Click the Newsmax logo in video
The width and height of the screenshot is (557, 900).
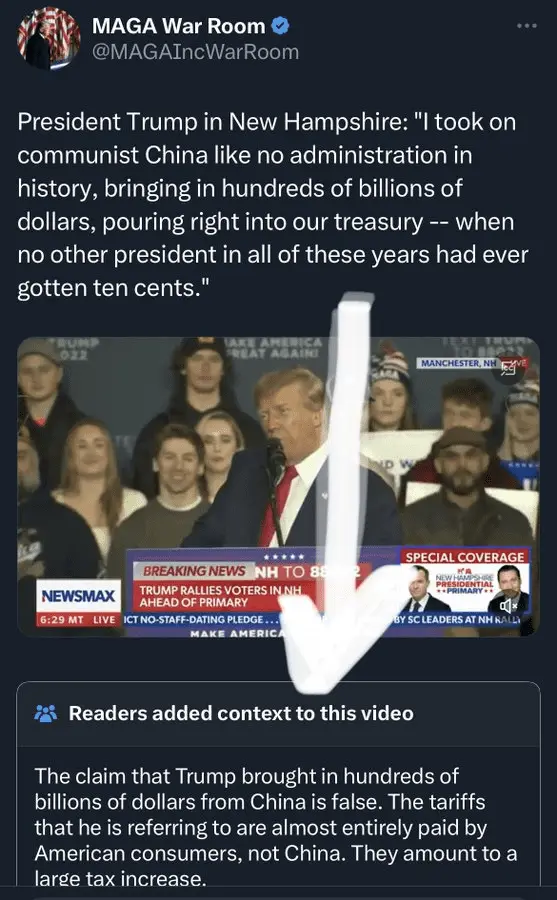[78, 596]
